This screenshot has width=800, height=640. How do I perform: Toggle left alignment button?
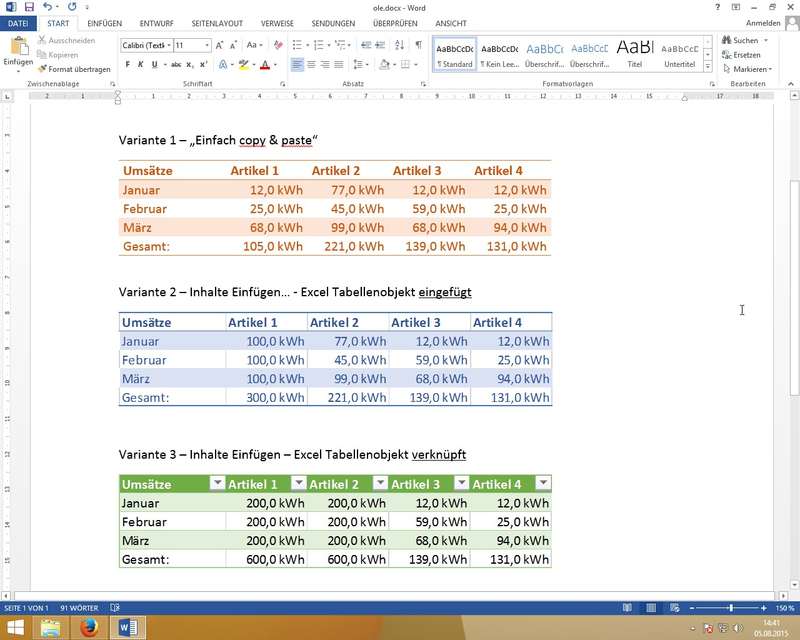click(297, 65)
